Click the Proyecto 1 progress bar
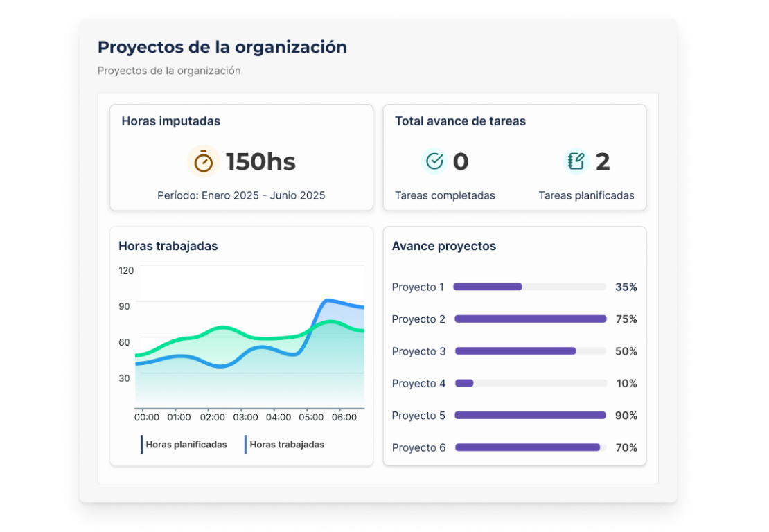Screen dimensions: 769x532 click(x=529, y=287)
